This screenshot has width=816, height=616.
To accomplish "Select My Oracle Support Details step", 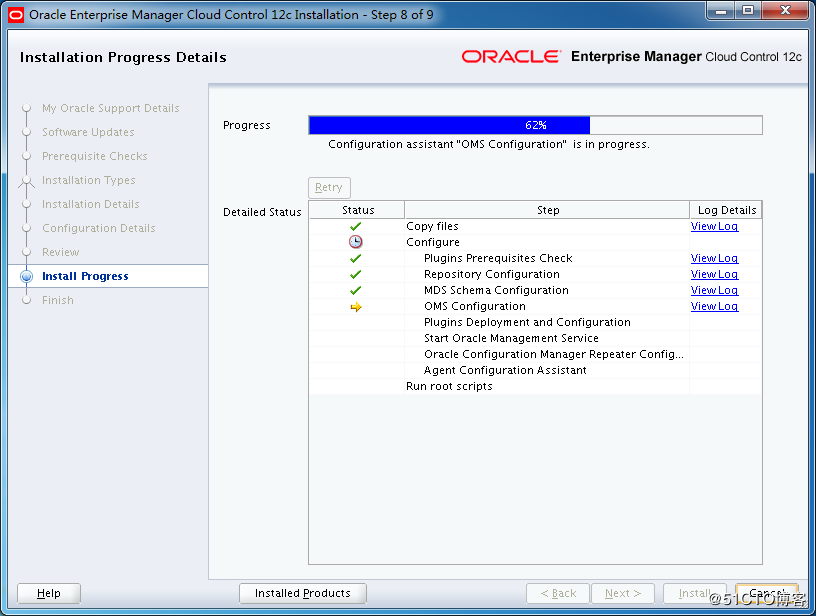I will [x=111, y=108].
